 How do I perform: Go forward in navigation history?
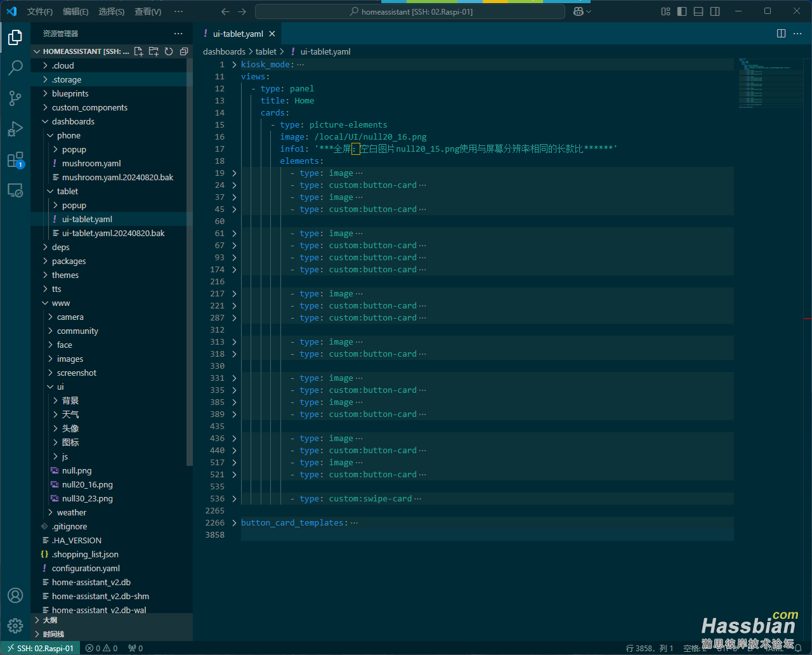(x=242, y=11)
